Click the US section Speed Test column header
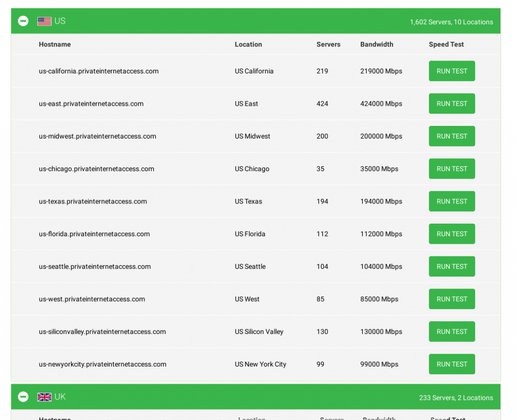Image resolution: width=516 pixels, height=420 pixels. click(x=446, y=44)
